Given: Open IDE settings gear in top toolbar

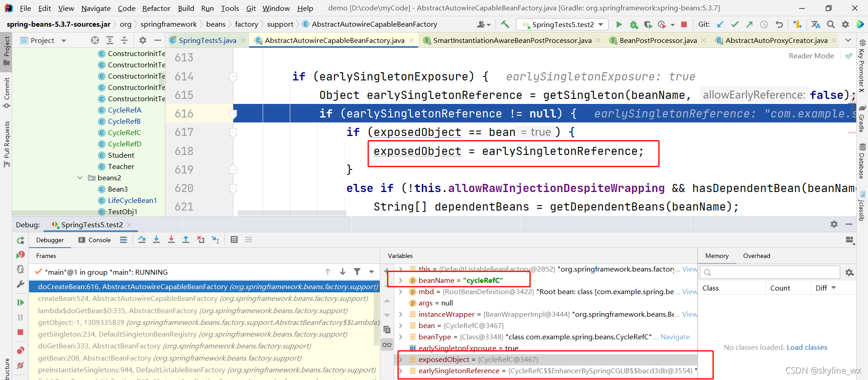Looking at the screenshot, I should click(845, 24).
